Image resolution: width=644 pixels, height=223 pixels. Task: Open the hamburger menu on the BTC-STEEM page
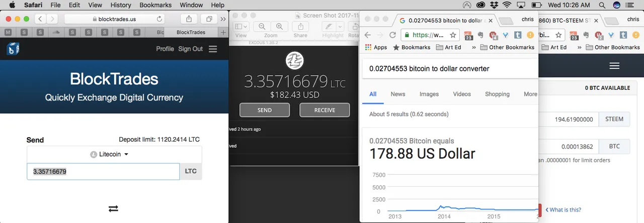point(614,66)
